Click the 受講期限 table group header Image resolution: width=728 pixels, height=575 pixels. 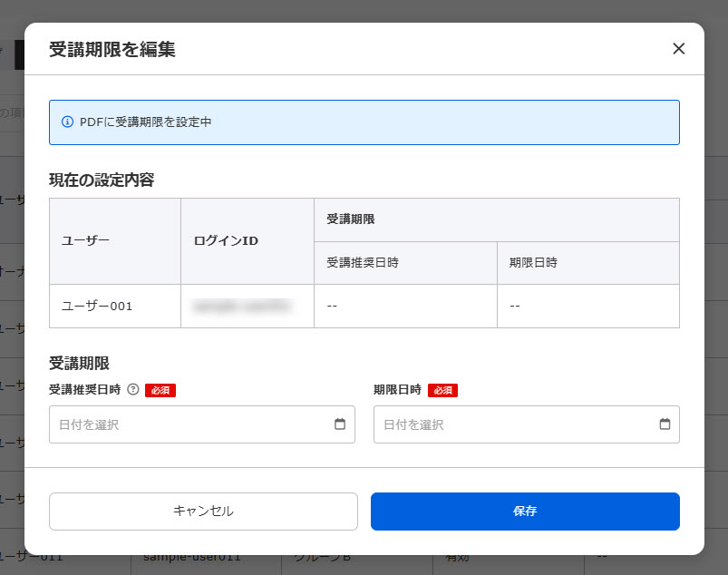click(x=351, y=219)
